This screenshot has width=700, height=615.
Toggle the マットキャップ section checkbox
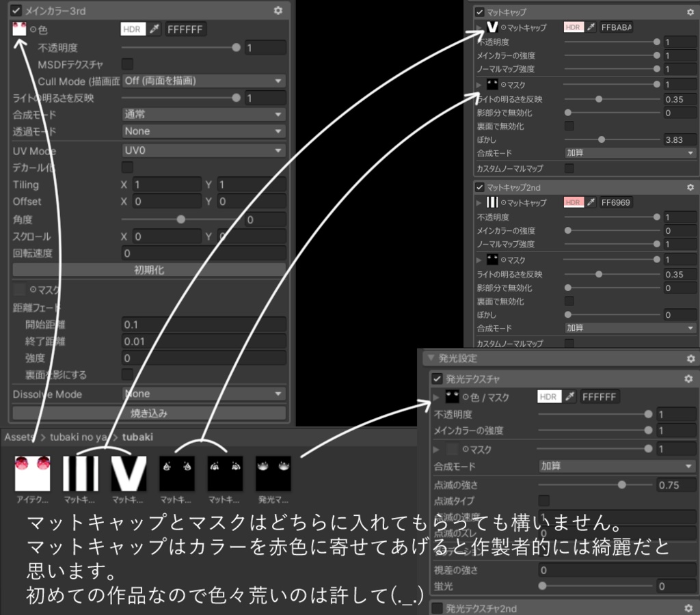tap(480, 12)
